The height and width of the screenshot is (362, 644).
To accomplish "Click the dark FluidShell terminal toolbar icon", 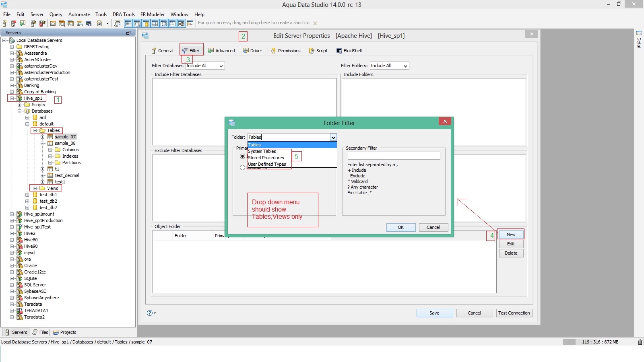I will (89, 23).
